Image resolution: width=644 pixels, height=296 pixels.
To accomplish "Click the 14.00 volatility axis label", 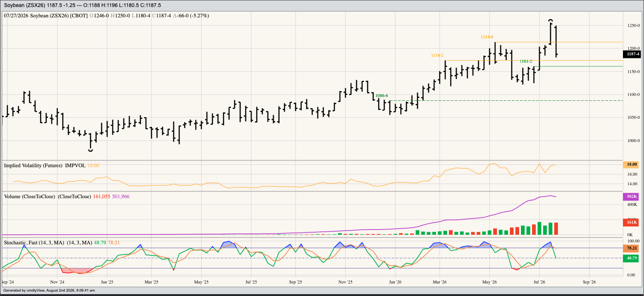I will click(632, 184).
